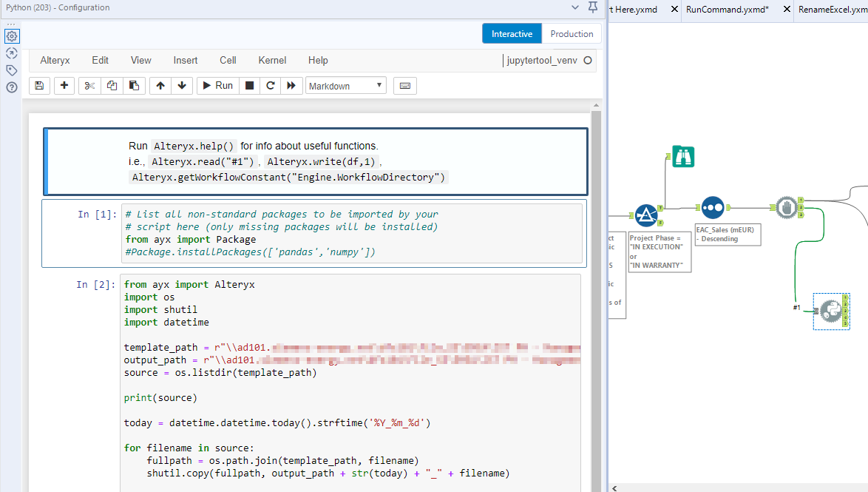The image size is (868, 492).
Task: Click the notebook vertical scrollbar
Action: click(x=596, y=296)
